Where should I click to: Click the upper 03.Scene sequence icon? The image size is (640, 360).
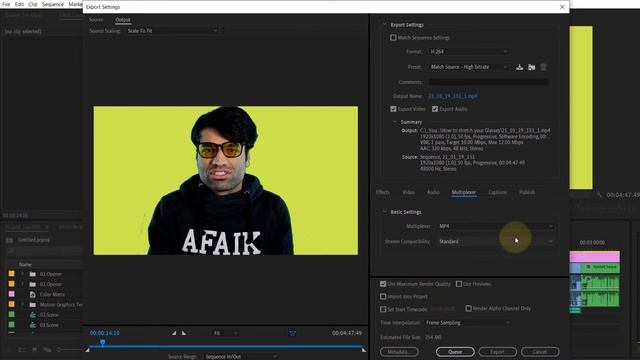[33, 315]
